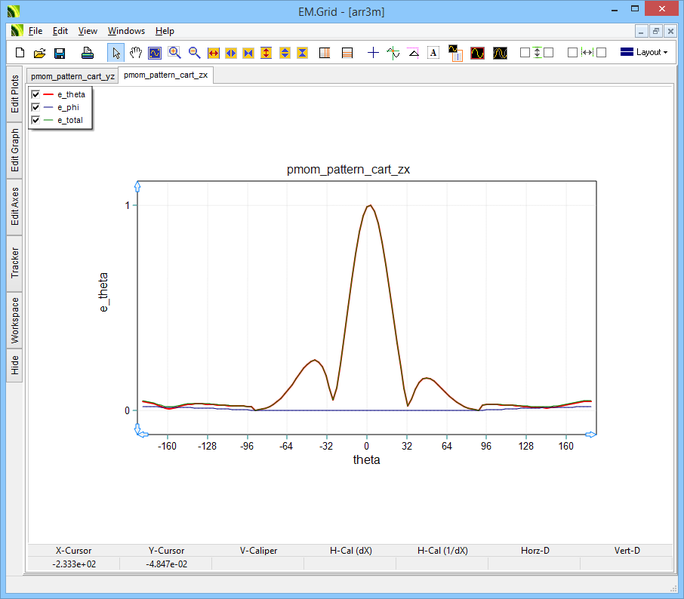The width and height of the screenshot is (684, 599).
Task: Select the arrow pointer tool
Action: [x=115, y=52]
